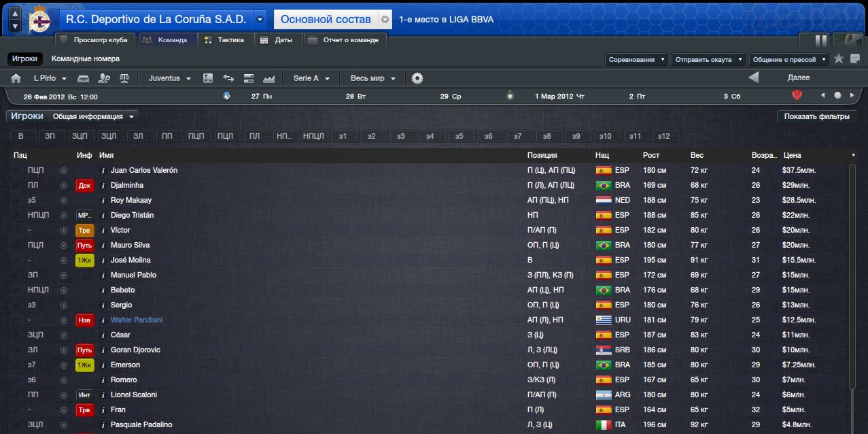This screenshot has height=434, width=868.
Task: Open Walter Pandiani player link
Action: (137, 320)
